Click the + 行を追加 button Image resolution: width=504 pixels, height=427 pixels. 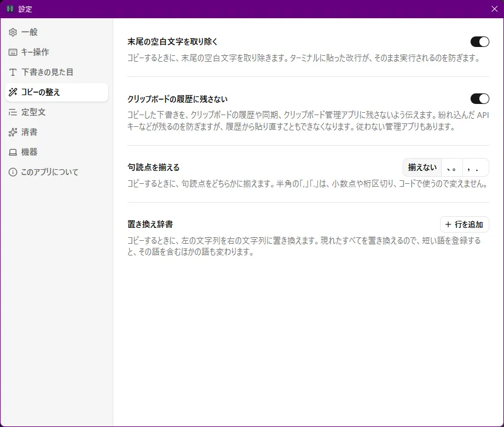[465, 224]
